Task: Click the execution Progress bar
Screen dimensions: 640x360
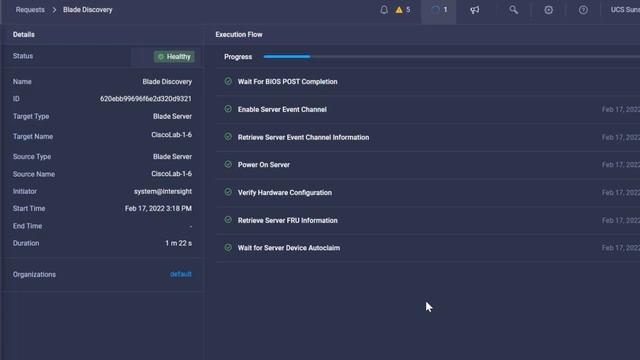Action: click(451, 57)
